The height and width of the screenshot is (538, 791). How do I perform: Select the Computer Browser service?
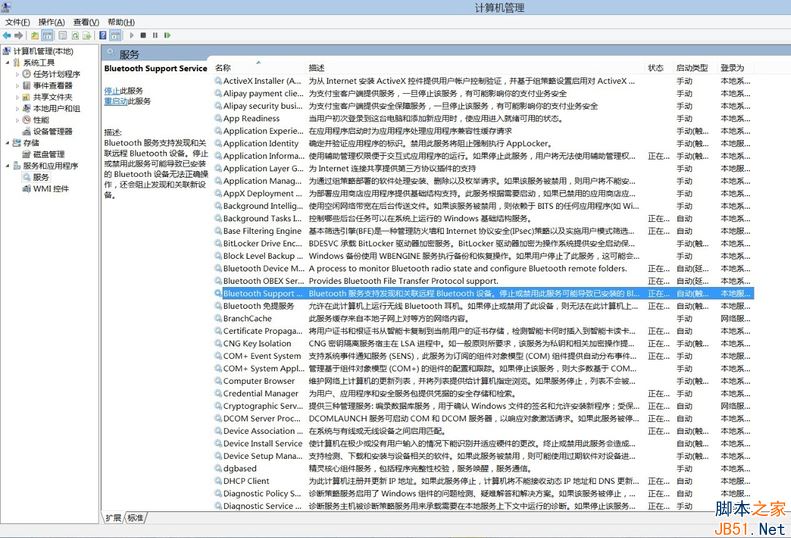click(484, 381)
